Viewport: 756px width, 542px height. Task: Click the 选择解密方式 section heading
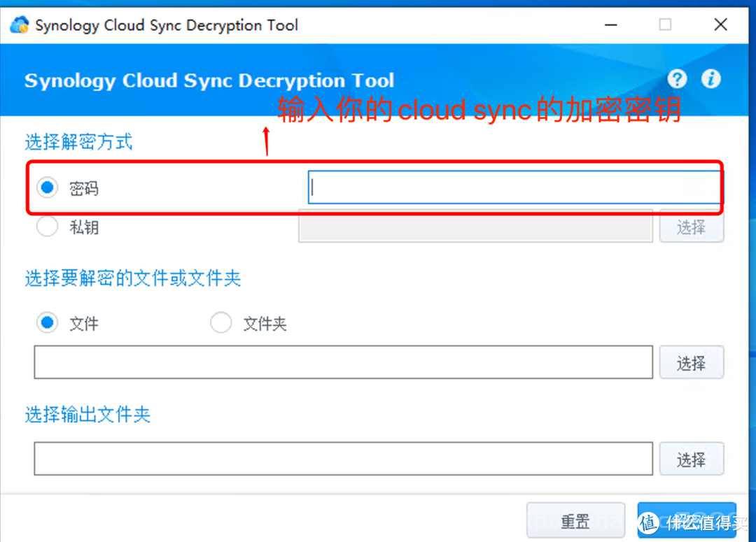pos(78,142)
